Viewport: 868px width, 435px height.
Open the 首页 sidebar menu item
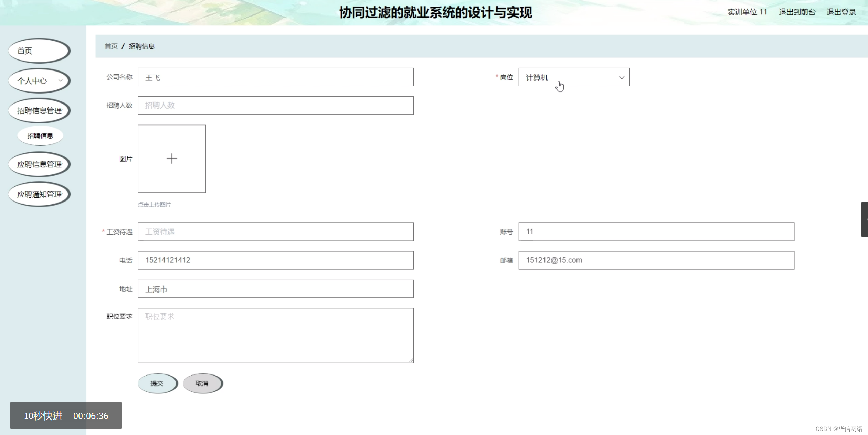coord(39,51)
